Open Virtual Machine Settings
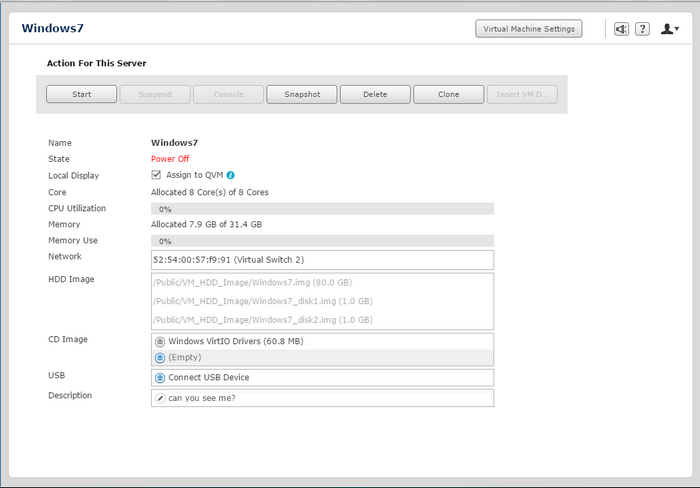The height and width of the screenshot is (488, 700). pyautogui.click(x=528, y=29)
